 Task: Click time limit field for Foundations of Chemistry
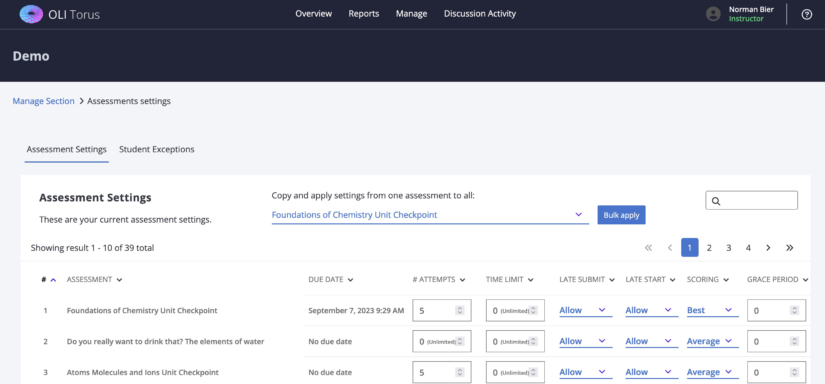coord(515,311)
